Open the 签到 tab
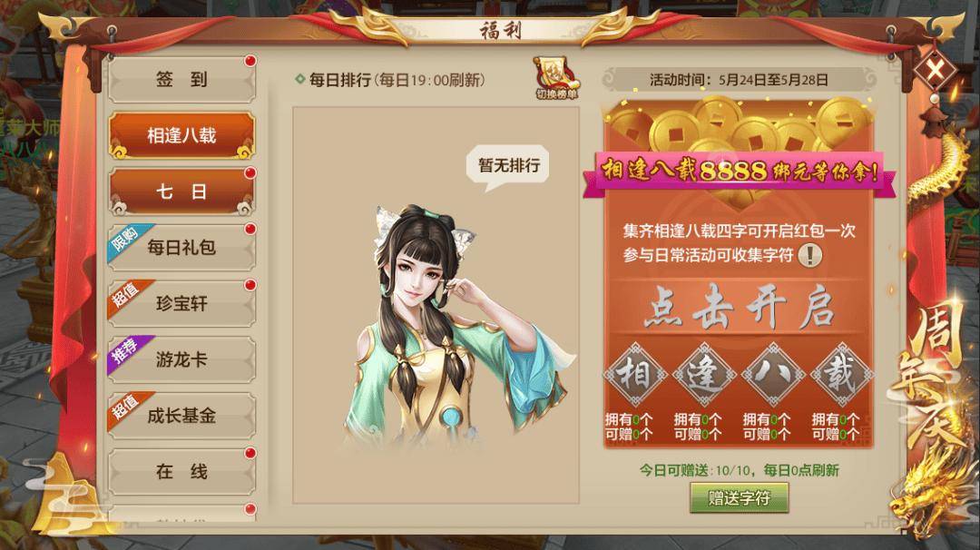 point(181,80)
